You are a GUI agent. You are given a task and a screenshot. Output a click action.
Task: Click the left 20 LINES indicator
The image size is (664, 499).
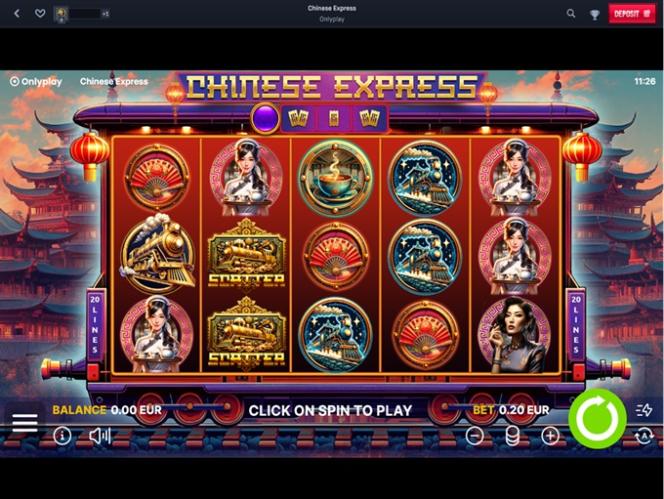point(95,324)
